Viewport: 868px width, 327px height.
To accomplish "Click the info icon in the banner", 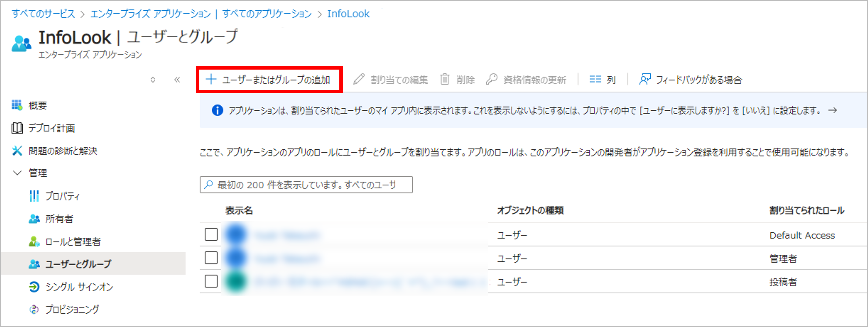I will point(217,110).
